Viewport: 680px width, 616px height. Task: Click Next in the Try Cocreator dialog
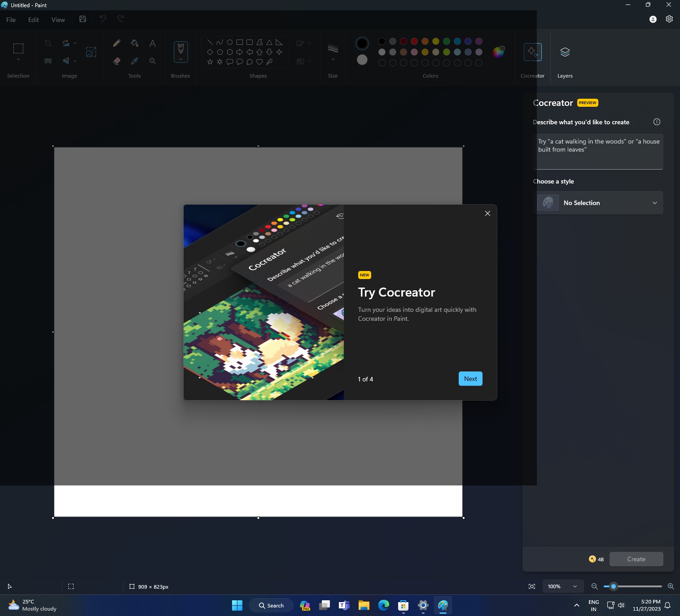[x=469, y=379]
